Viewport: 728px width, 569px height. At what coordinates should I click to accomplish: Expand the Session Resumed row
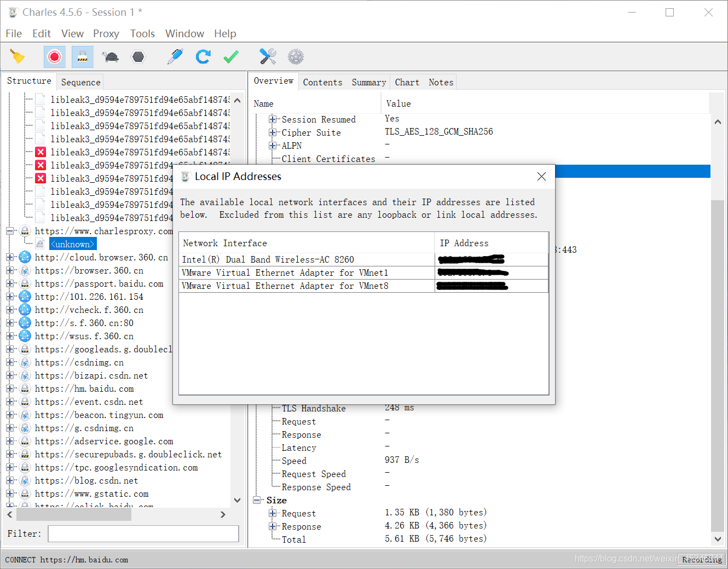[x=273, y=119]
